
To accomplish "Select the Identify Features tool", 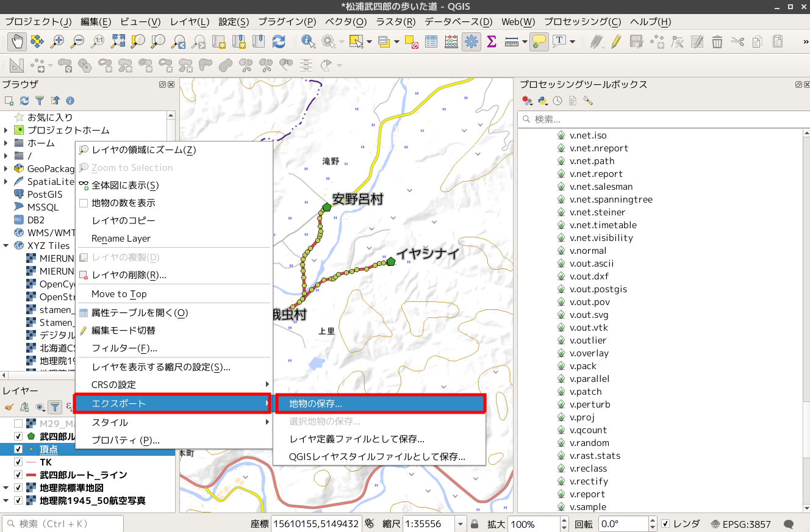I will 308,41.
